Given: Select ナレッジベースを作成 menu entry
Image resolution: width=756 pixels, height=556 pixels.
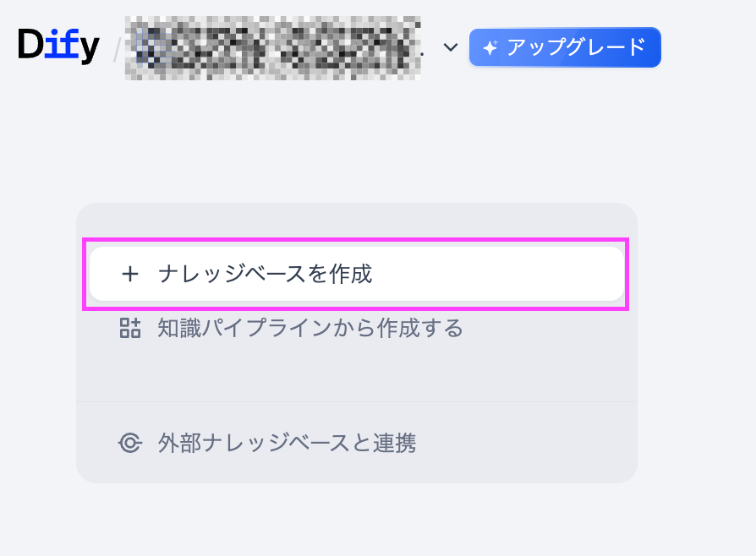Looking at the screenshot, I should tap(265, 275).
